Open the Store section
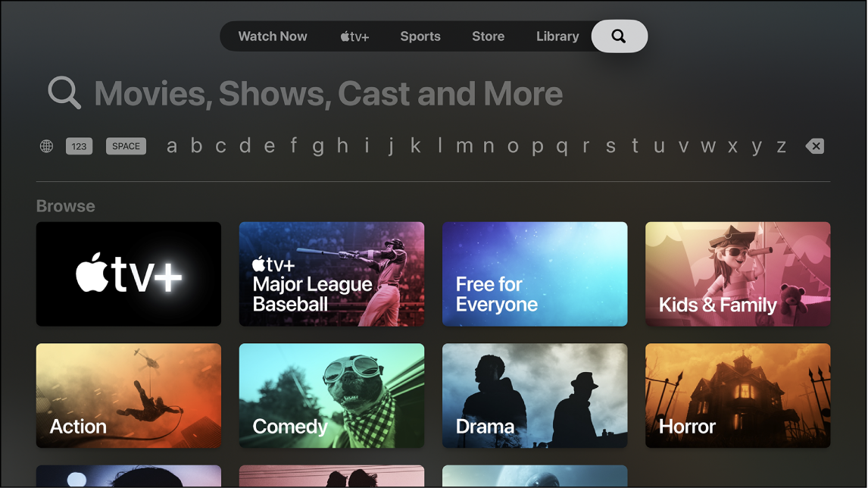Image resolution: width=868 pixels, height=488 pixels. click(x=488, y=36)
